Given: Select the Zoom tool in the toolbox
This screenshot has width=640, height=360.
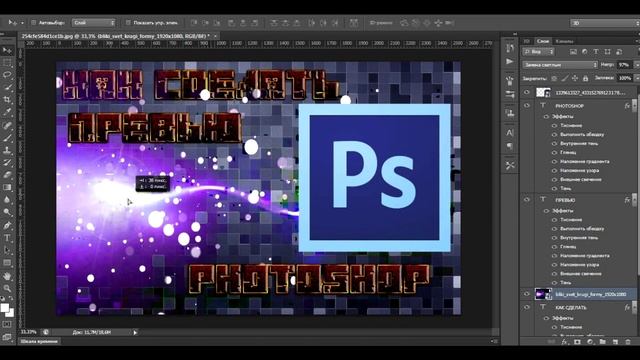Looking at the screenshot, I should click(x=7, y=289).
